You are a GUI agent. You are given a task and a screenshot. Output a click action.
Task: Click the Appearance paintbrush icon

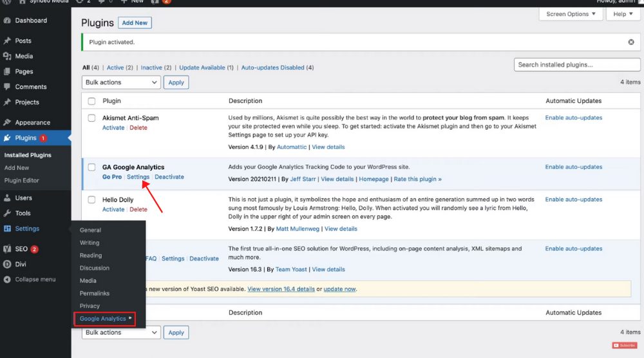7,122
